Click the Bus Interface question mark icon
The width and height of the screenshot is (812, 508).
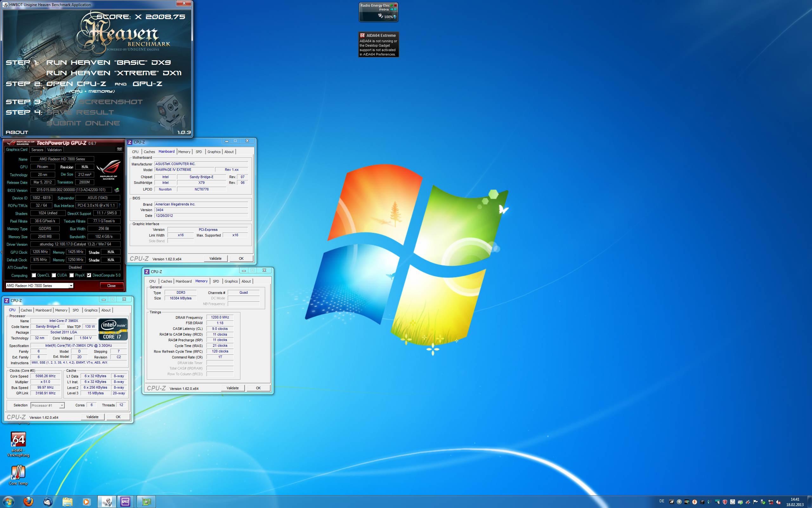(120, 205)
